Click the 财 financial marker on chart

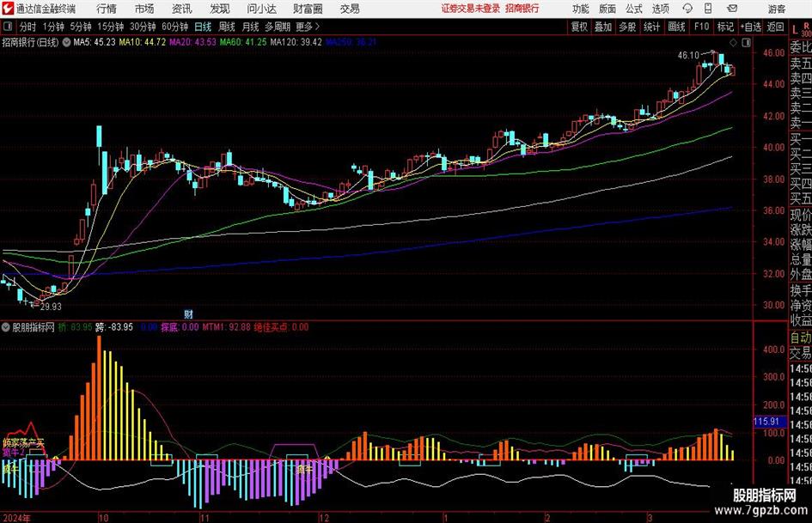188,313
